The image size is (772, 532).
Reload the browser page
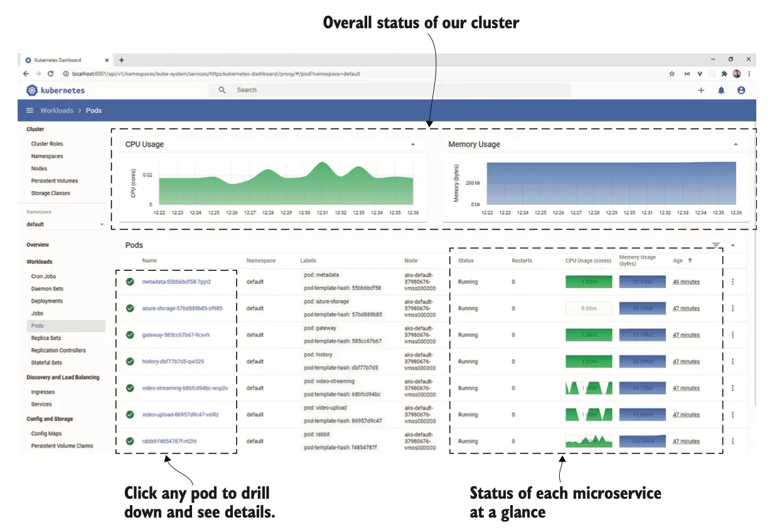51,73
